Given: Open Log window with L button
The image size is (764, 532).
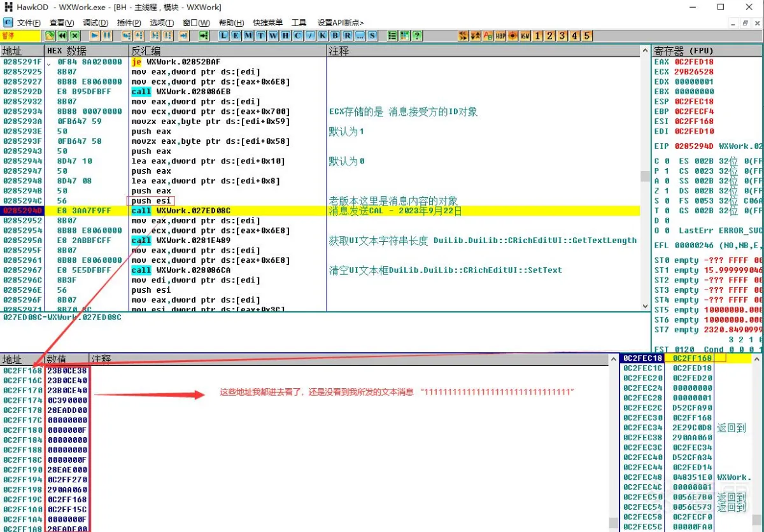Looking at the screenshot, I should click(224, 36).
